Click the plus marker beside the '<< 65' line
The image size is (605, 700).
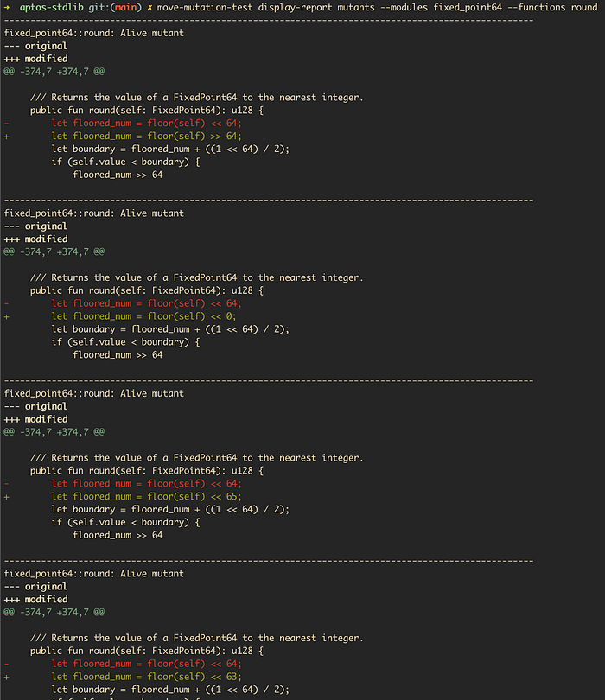[x=7, y=496]
